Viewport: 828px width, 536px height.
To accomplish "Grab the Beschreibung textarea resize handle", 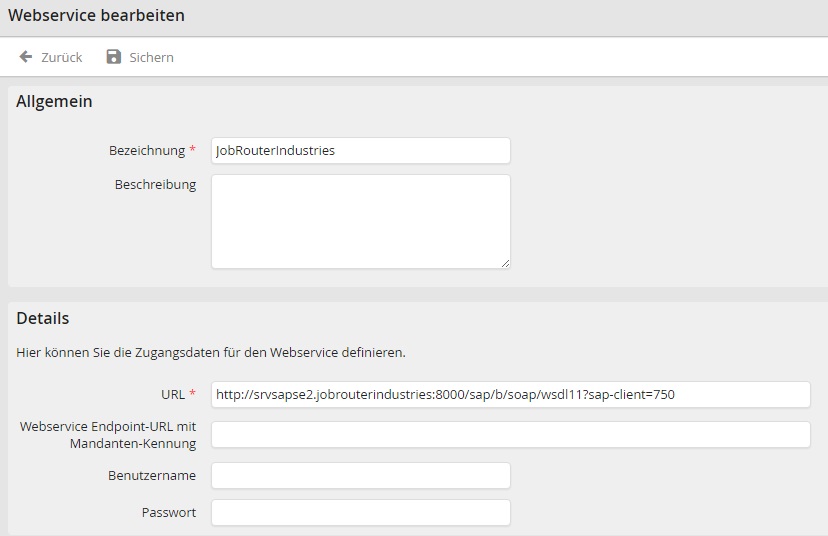I will [505, 263].
